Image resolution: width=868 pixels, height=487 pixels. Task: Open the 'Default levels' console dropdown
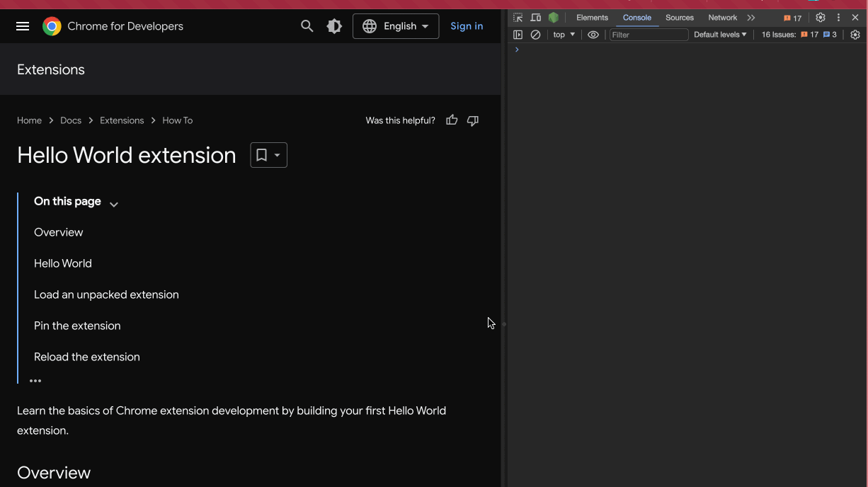point(719,34)
